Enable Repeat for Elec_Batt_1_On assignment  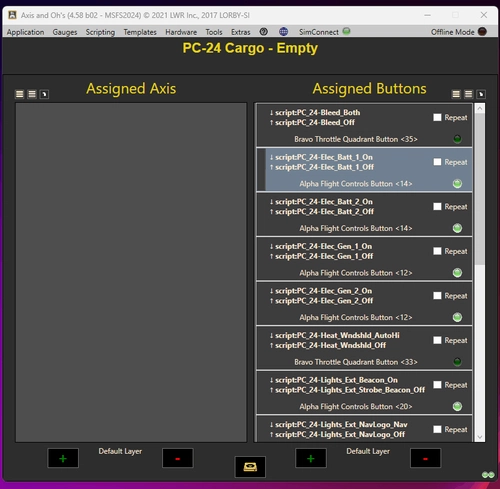(x=437, y=162)
